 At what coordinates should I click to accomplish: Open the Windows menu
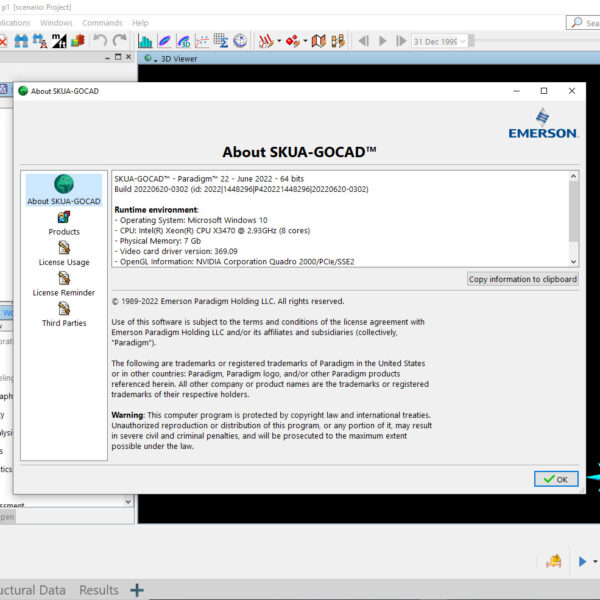pos(56,23)
